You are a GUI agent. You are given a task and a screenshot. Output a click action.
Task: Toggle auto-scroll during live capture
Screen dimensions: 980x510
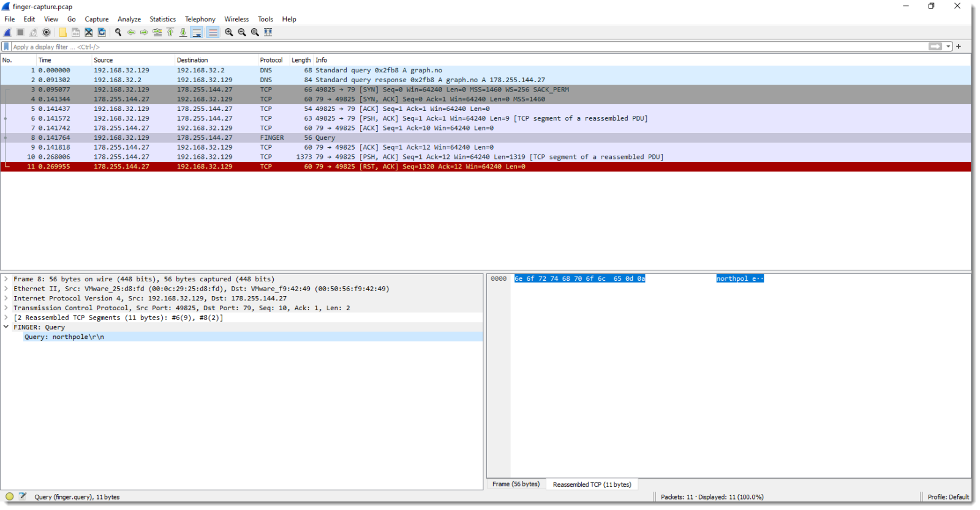point(197,32)
